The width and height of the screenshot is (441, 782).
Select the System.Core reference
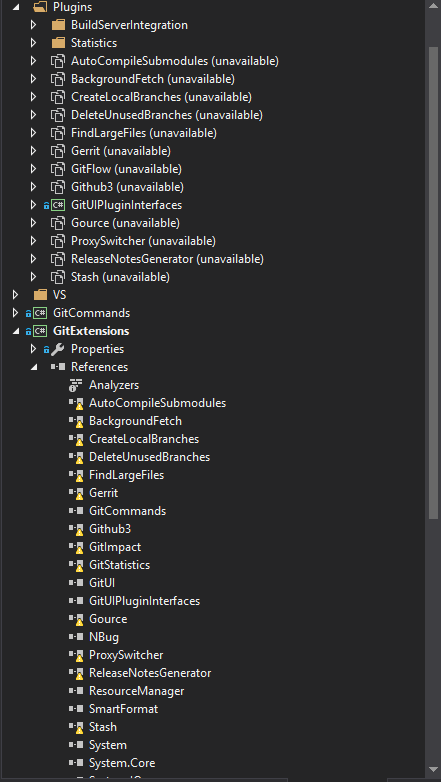click(x=122, y=763)
